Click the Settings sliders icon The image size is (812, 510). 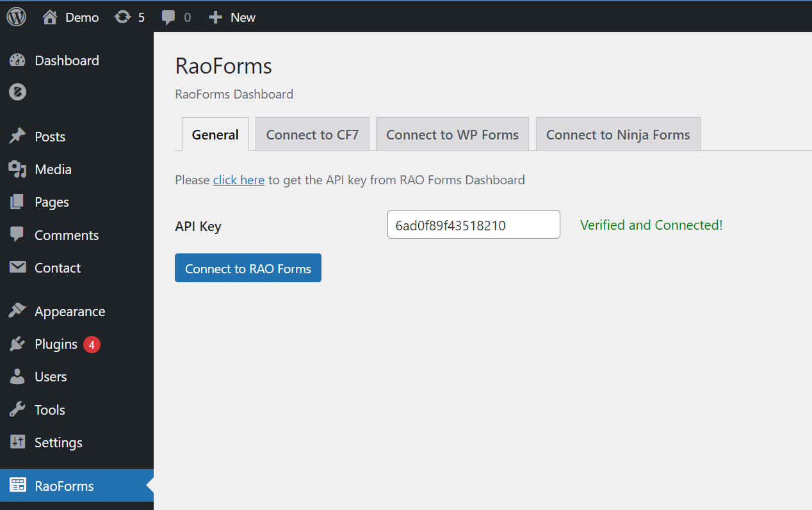tap(17, 442)
